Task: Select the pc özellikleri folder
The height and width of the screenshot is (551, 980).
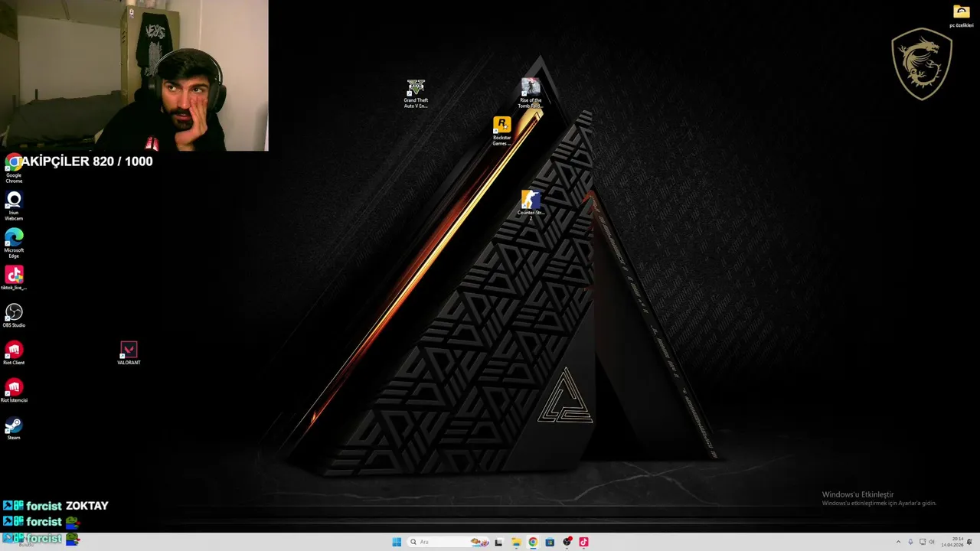Action: (962, 15)
